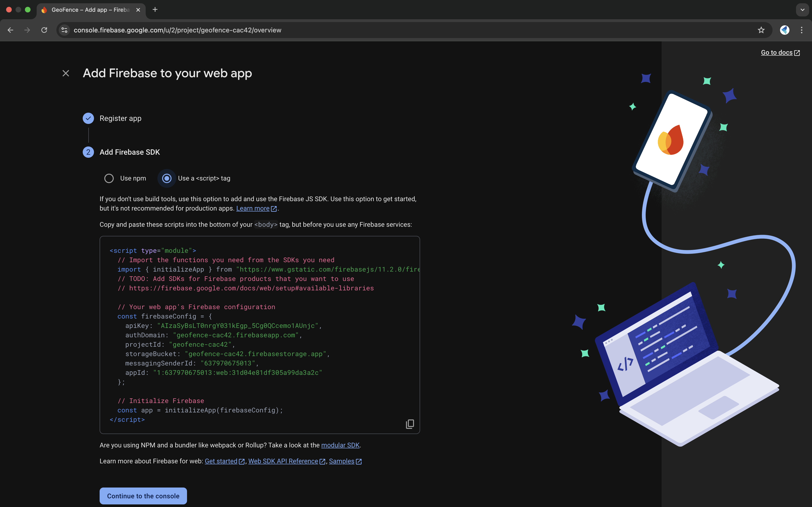Screen dimensions: 812x507
Task: Click the browser back arrow
Action: click(x=10, y=30)
